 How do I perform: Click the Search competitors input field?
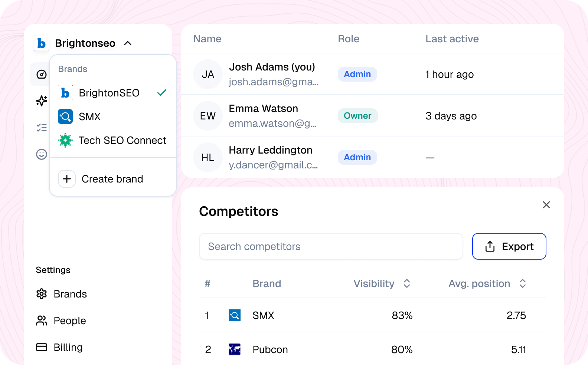(x=331, y=246)
